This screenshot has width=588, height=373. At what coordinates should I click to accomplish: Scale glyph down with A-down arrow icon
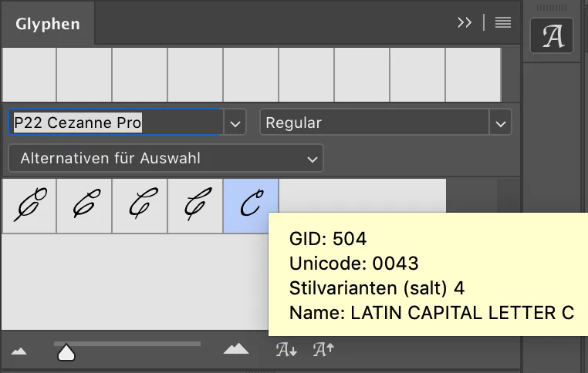(x=286, y=349)
